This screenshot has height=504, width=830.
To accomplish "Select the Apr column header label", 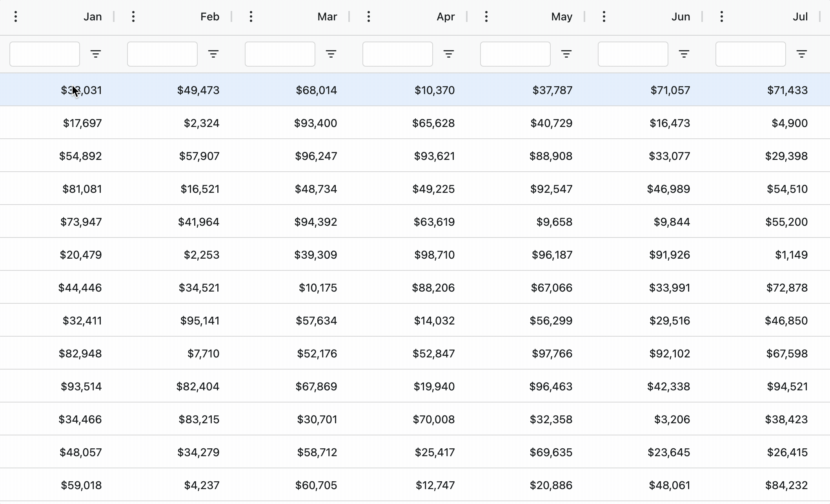I will point(446,16).
